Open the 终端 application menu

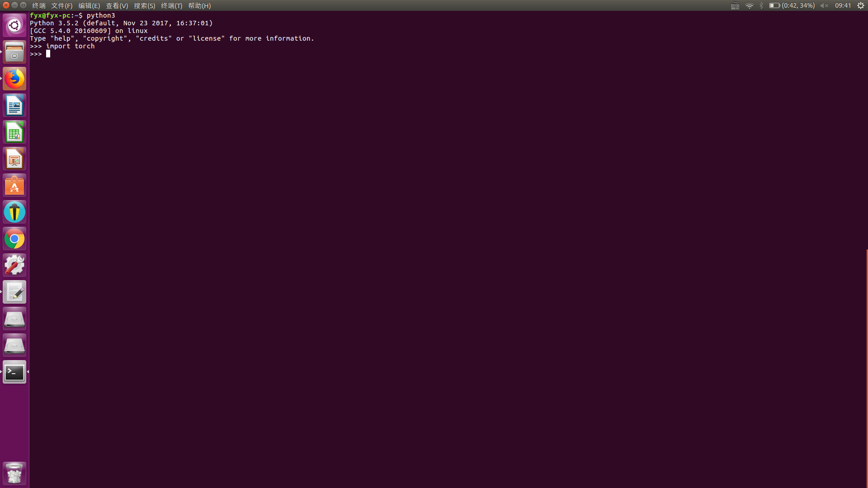pos(39,5)
